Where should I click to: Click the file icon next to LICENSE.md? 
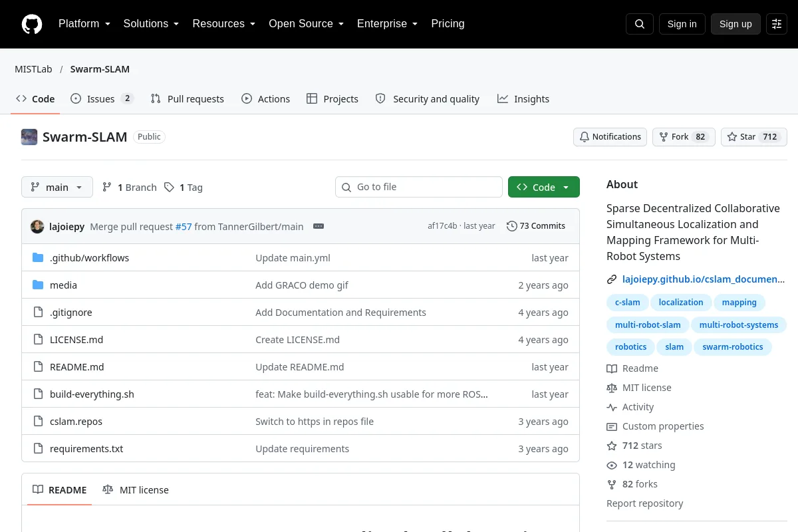[x=38, y=340]
